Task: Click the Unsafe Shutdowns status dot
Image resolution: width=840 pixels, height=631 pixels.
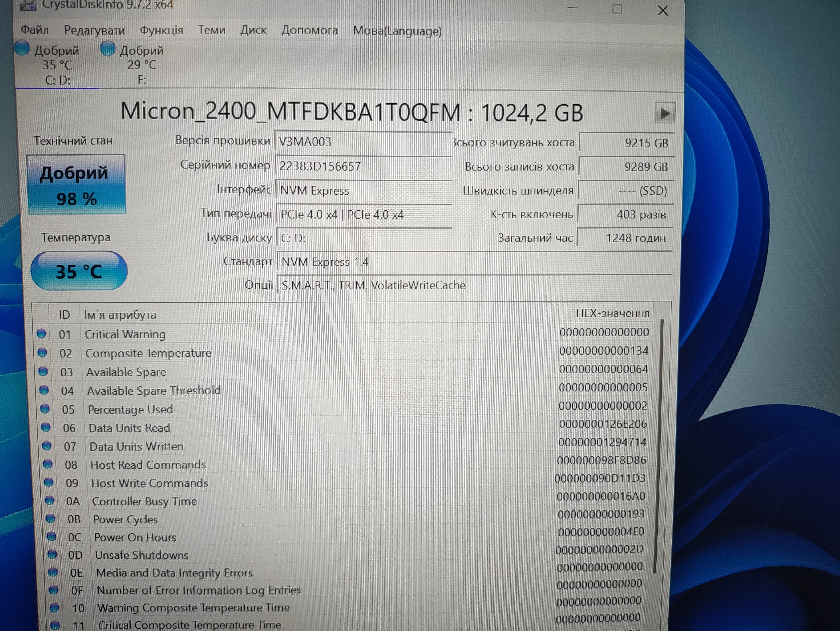Action: 52,555
